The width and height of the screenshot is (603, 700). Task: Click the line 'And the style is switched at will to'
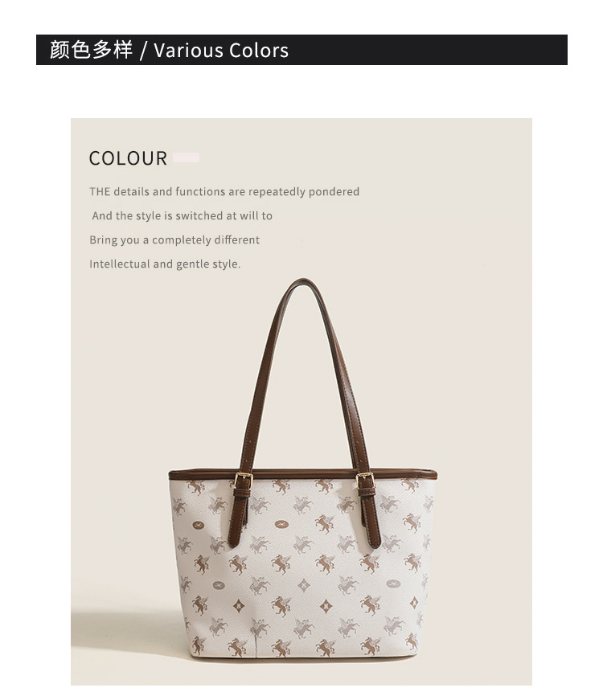(x=183, y=215)
